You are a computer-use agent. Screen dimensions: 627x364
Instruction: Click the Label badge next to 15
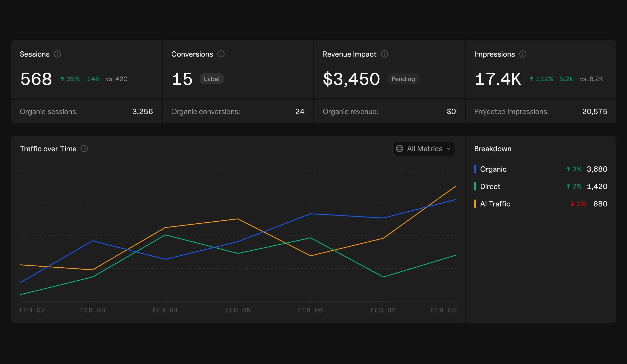click(x=212, y=79)
